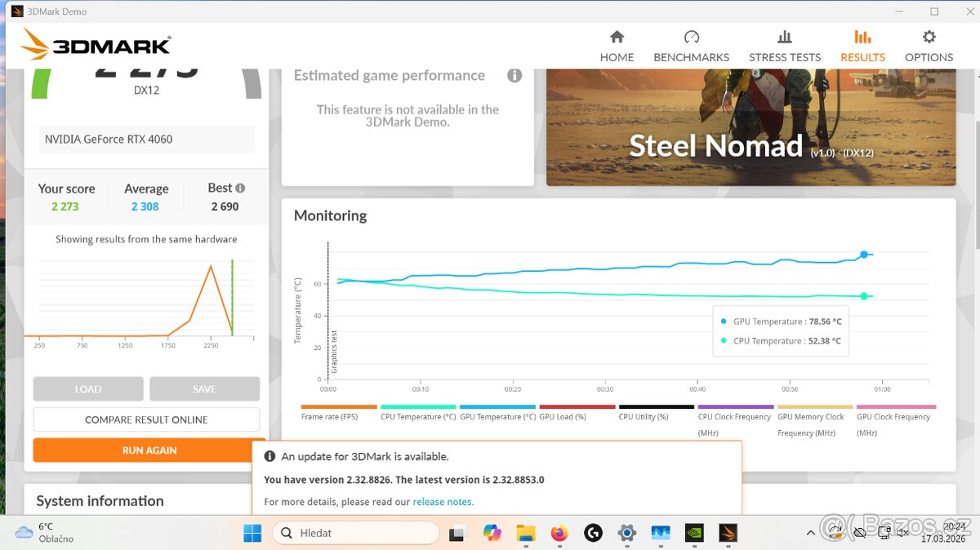Click the Hledat taskbar search box

coord(356,533)
